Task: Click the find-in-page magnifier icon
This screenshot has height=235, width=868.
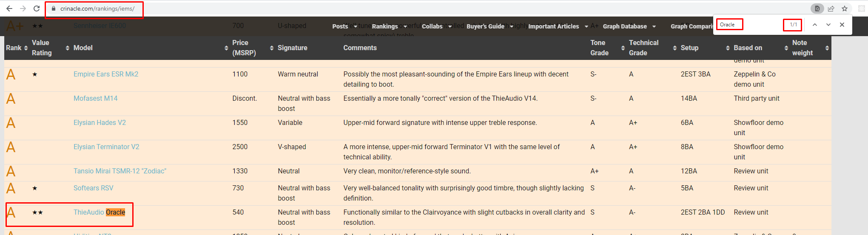Action: point(817,8)
